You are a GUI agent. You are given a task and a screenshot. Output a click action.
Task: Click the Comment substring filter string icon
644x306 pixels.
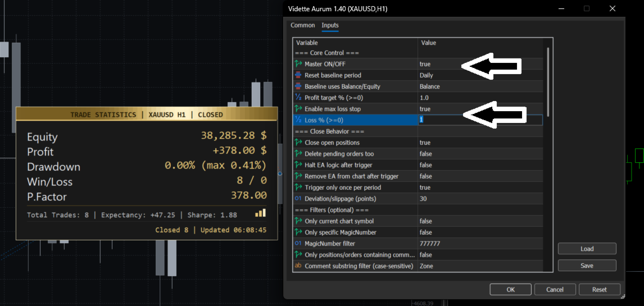tap(298, 266)
